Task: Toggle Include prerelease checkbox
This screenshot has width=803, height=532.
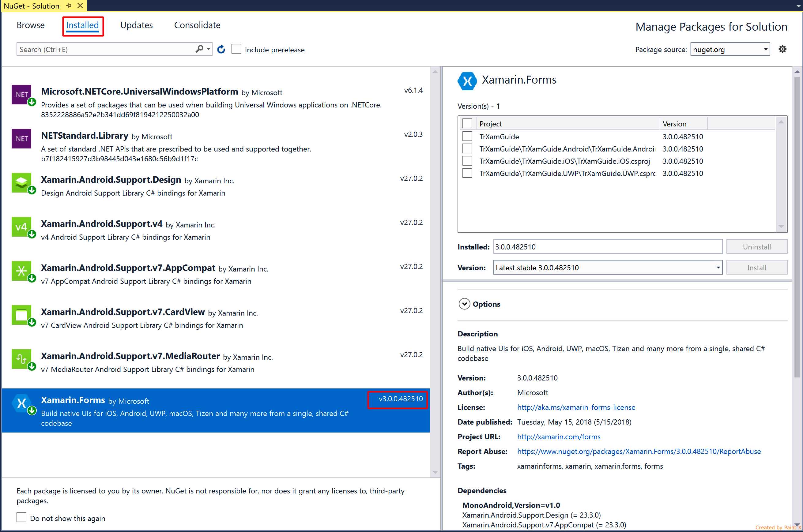Action: [236, 49]
